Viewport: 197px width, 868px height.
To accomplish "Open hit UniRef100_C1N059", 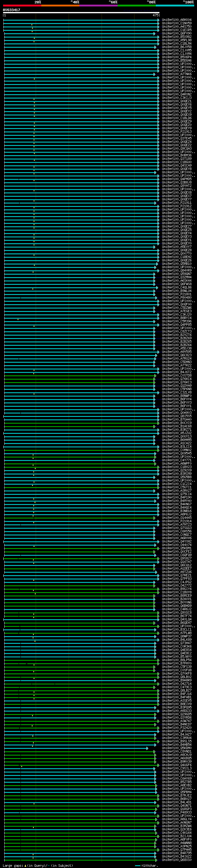I will 177,23.
